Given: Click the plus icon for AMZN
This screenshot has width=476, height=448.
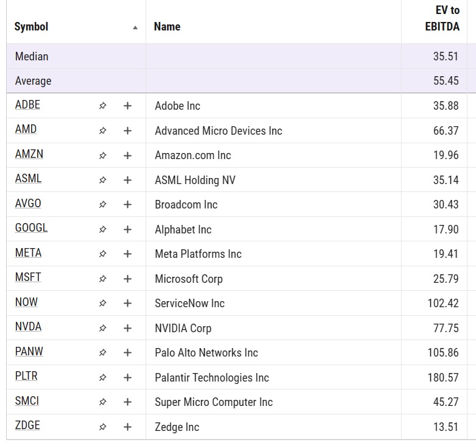Looking at the screenshot, I should point(127,155).
